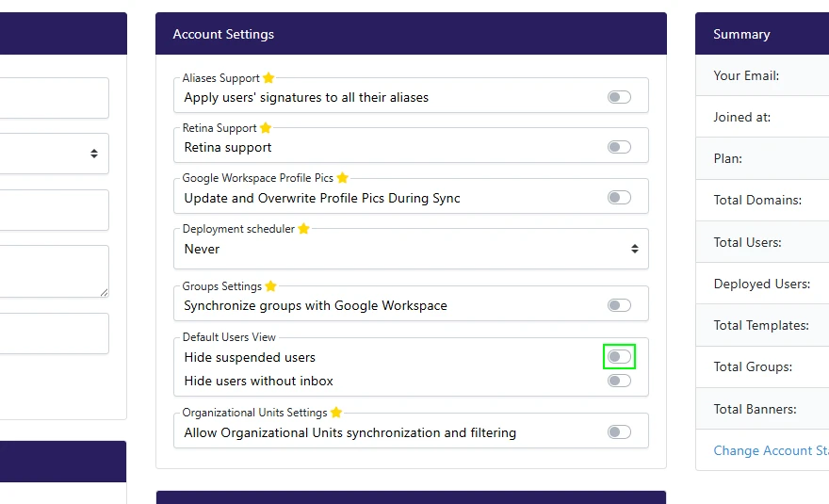The height and width of the screenshot is (504, 829).
Task: Click the Account Settings panel header
Action: (411, 34)
